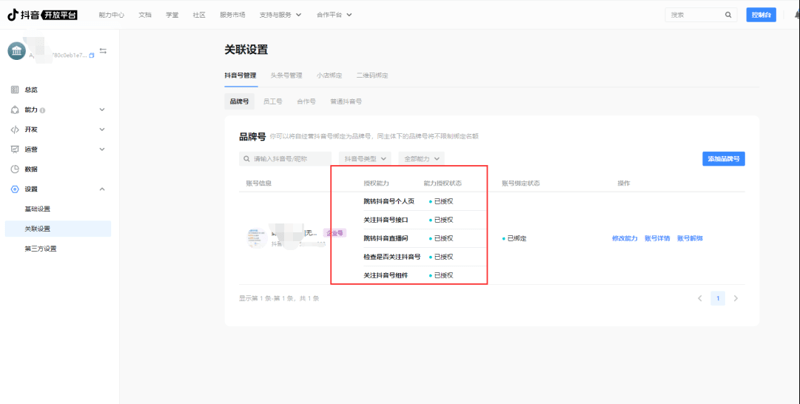The height and width of the screenshot is (404, 800).
Task: Click the search magnifier icon in header
Action: [726, 15]
